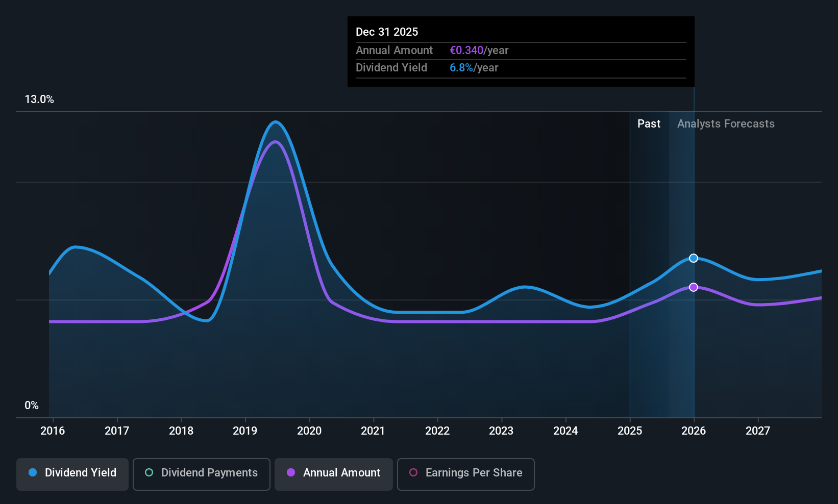This screenshot has height=504, width=838.
Task: Click the 13.0% y-axis label
Action: (x=39, y=99)
